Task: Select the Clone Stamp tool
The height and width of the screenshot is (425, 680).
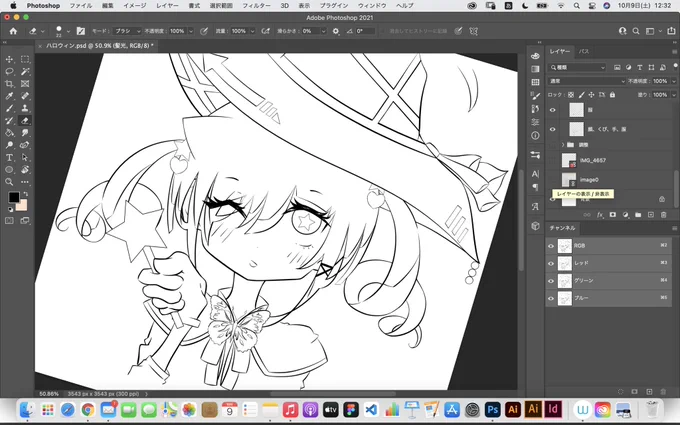Action: (25, 108)
